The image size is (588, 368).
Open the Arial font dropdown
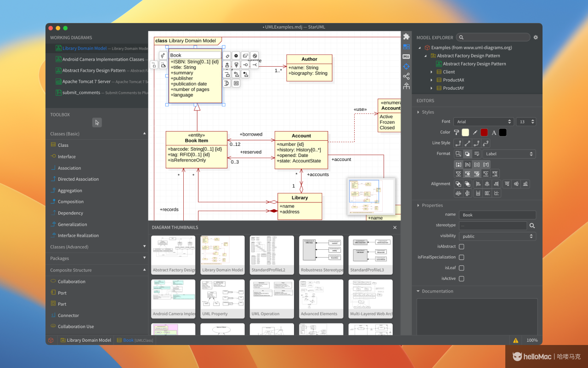click(483, 121)
